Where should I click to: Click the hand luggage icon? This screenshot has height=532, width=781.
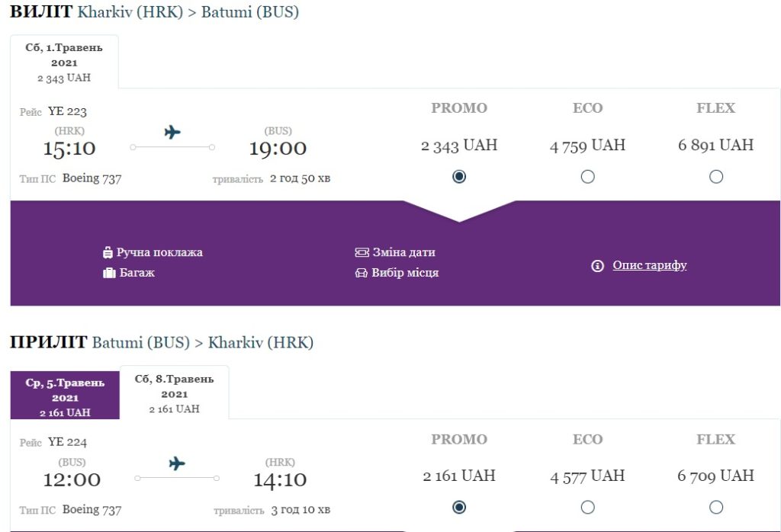(108, 252)
